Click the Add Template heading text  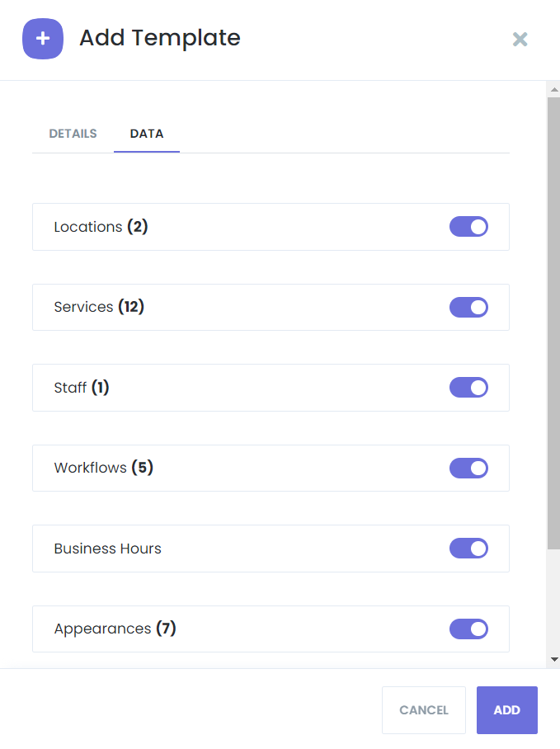click(x=160, y=38)
